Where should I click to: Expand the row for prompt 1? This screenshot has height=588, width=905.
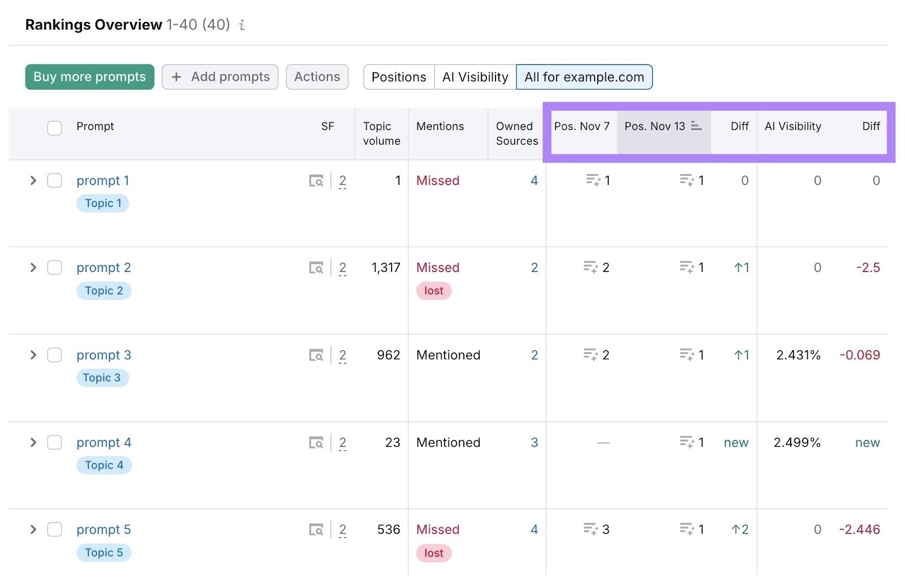[33, 180]
